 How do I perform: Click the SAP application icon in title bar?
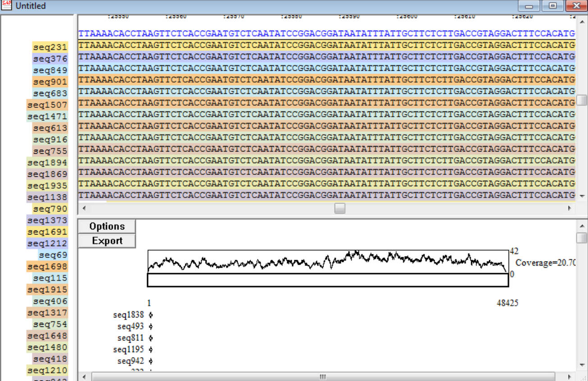pos(7,6)
